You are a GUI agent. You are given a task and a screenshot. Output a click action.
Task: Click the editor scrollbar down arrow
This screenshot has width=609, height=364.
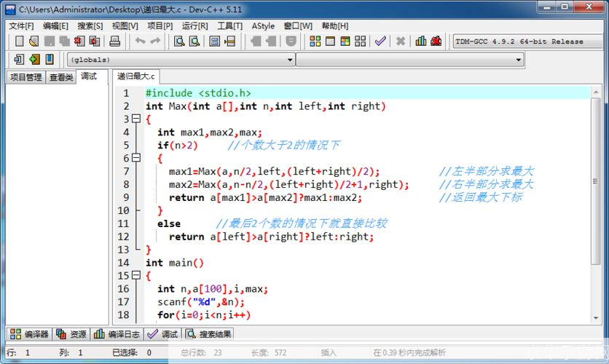(596, 318)
